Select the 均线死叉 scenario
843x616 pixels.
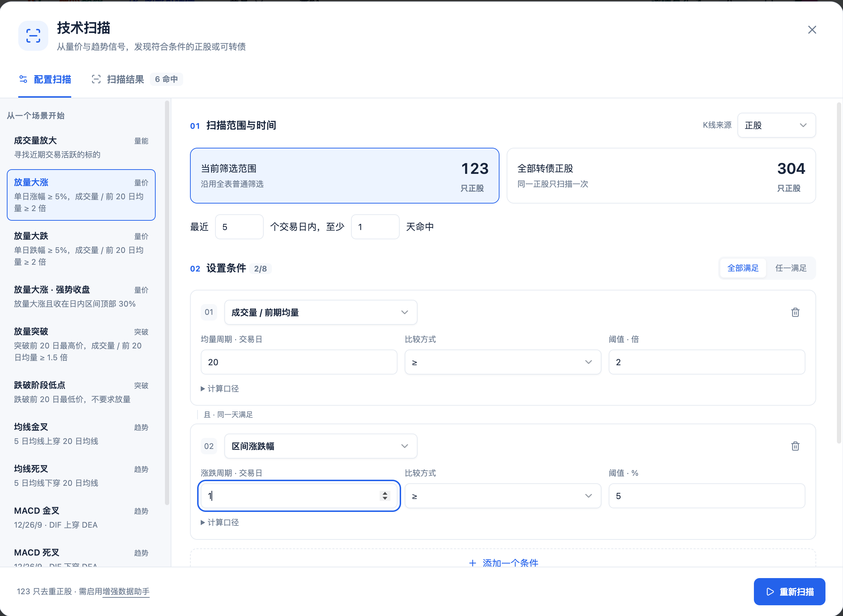click(81, 475)
